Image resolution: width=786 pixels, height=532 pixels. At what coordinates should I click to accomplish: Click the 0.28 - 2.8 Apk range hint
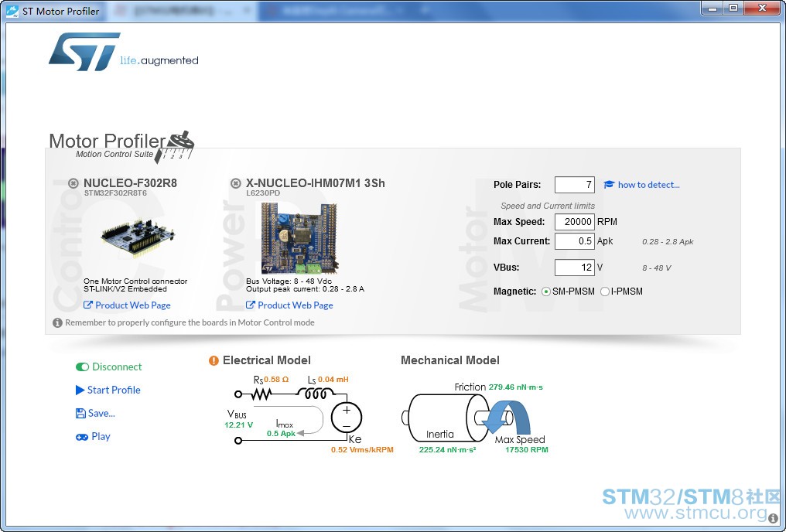[668, 241]
